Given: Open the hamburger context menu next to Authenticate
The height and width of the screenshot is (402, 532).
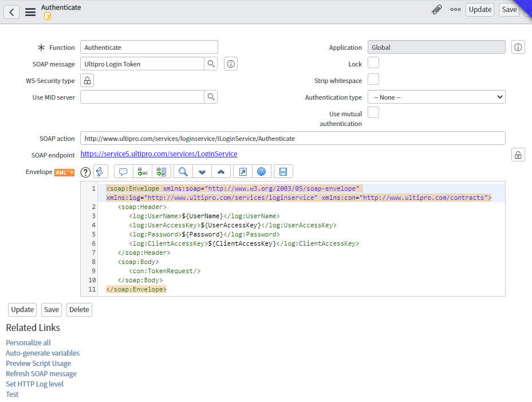Looking at the screenshot, I should coord(30,11).
